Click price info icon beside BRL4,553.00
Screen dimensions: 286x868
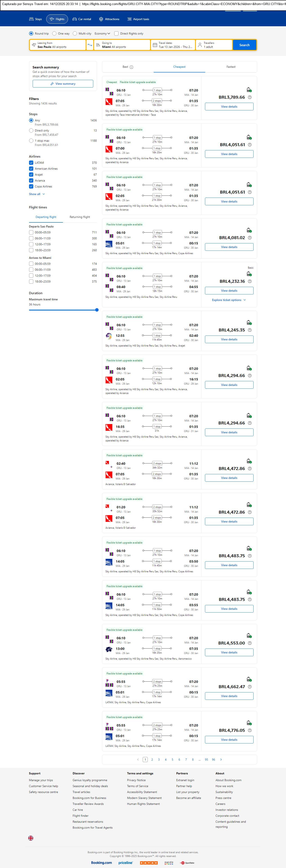(250, 643)
